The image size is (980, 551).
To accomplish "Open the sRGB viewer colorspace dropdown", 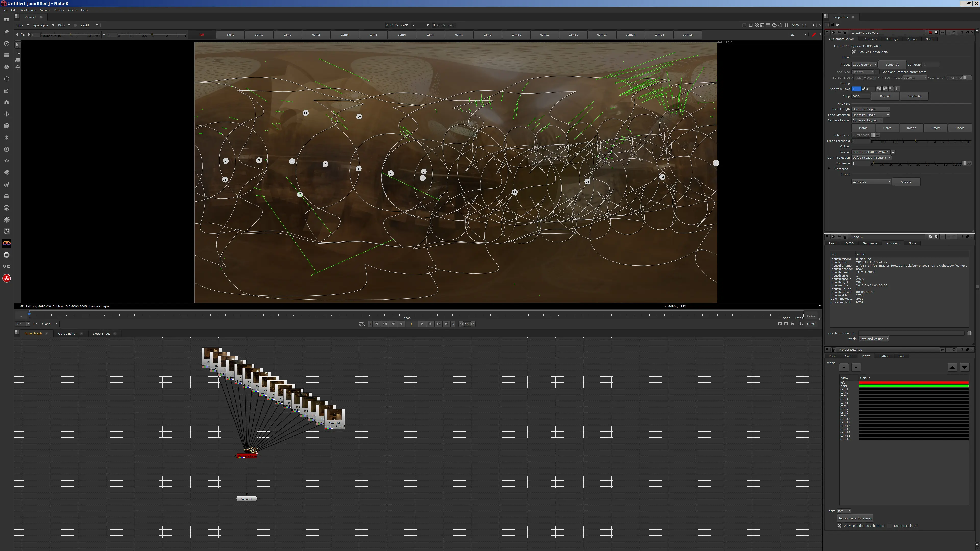I will (x=90, y=25).
